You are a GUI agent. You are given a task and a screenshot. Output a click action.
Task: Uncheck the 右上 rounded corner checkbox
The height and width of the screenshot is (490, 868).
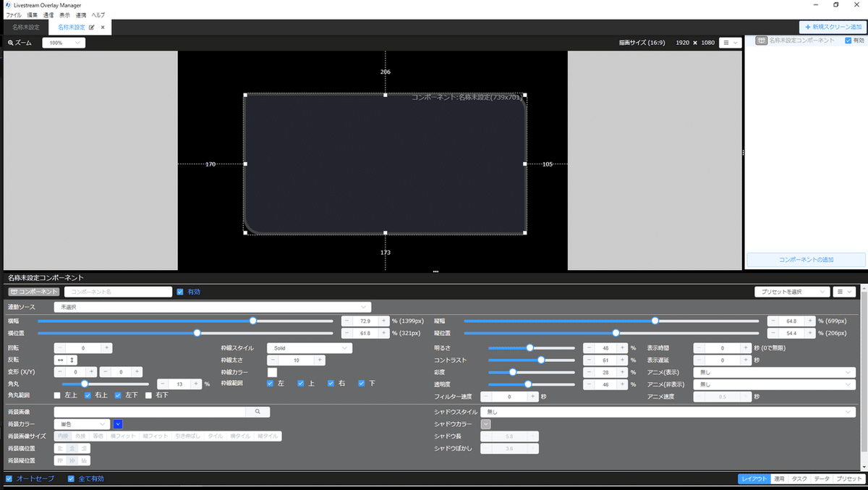pyautogui.click(x=88, y=395)
